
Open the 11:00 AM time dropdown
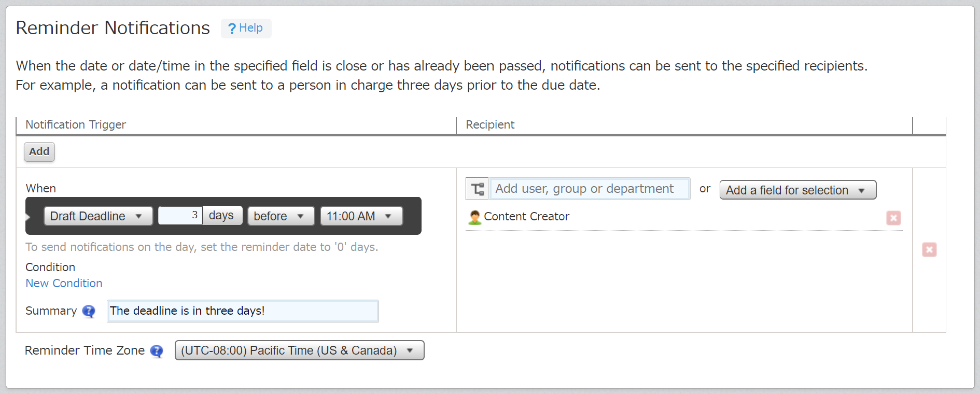(361, 216)
